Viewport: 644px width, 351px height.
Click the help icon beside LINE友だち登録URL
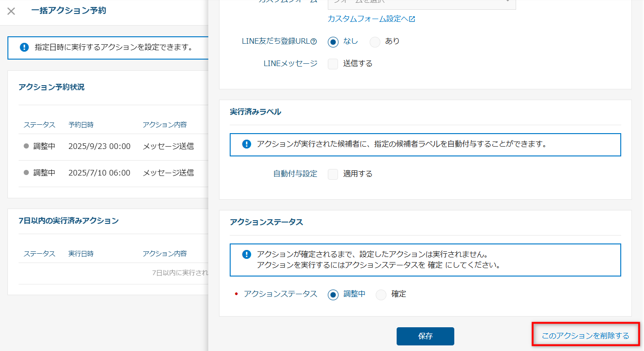(x=314, y=41)
